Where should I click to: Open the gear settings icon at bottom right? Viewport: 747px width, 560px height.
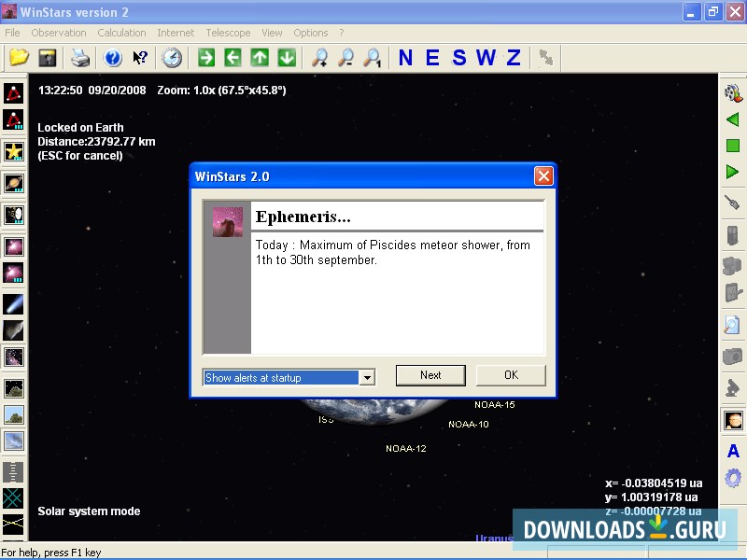click(733, 478)
